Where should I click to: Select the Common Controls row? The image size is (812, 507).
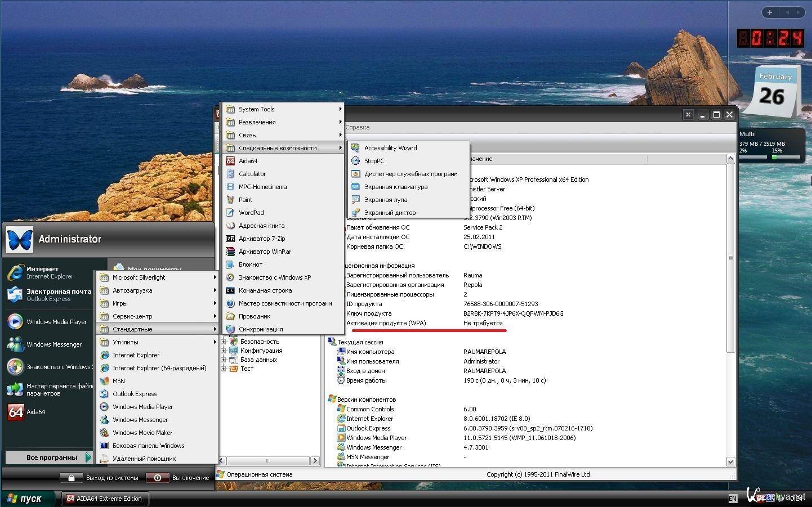coord(407,409)
